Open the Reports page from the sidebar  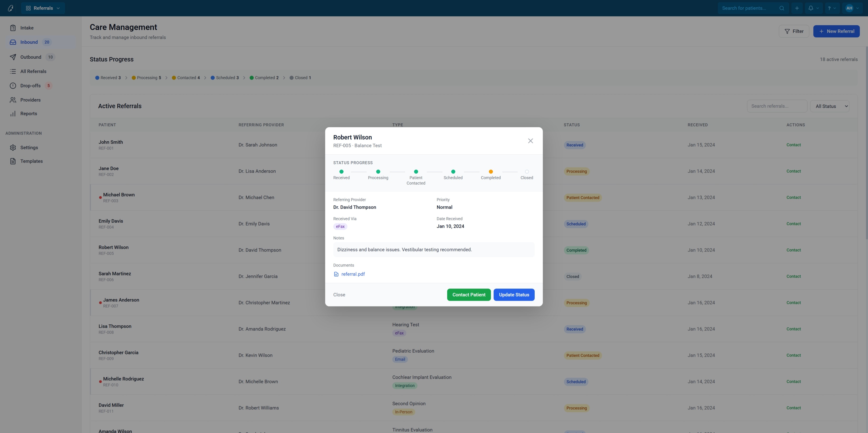[x=40, y=114]
